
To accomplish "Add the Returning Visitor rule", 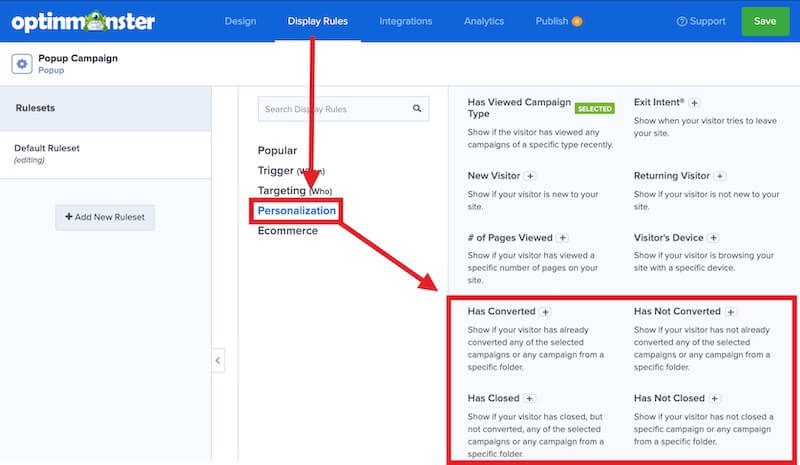I will [719, 176].
